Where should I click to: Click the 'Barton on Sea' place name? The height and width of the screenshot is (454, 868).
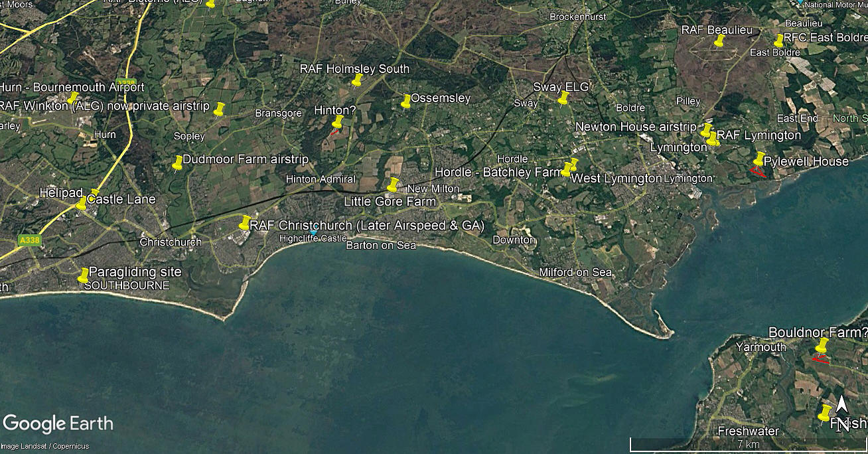click(381, 246)
